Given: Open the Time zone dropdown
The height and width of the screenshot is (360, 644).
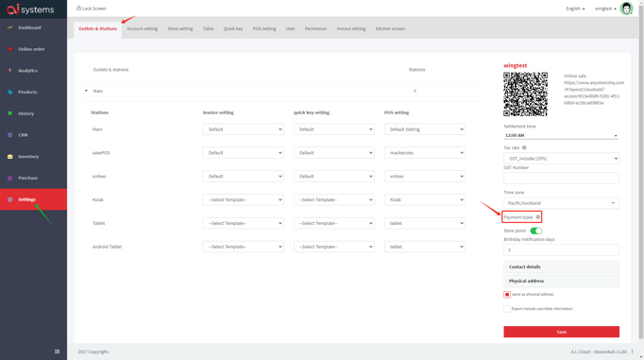Looking at the screenshot, I should (562, 203).
